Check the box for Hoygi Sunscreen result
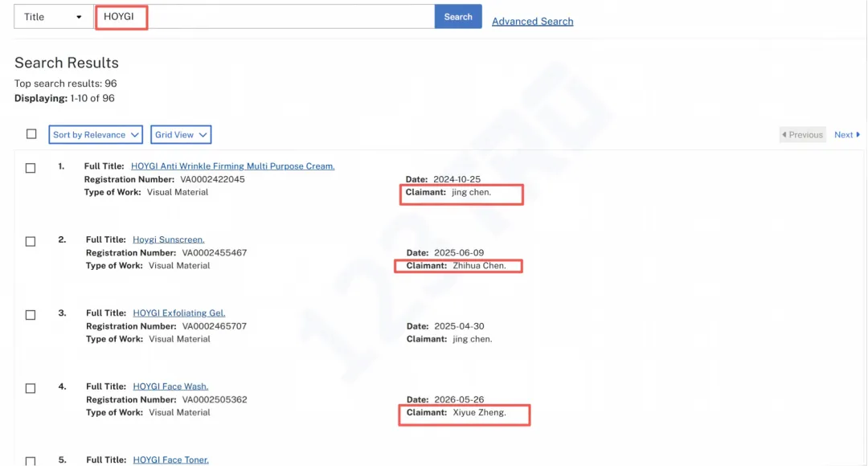 pos(31,241)
